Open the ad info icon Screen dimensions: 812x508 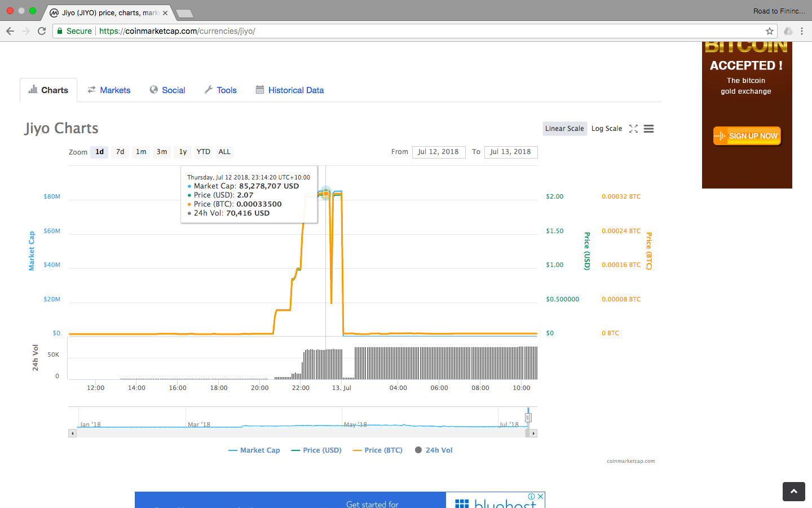coord(531,497)
